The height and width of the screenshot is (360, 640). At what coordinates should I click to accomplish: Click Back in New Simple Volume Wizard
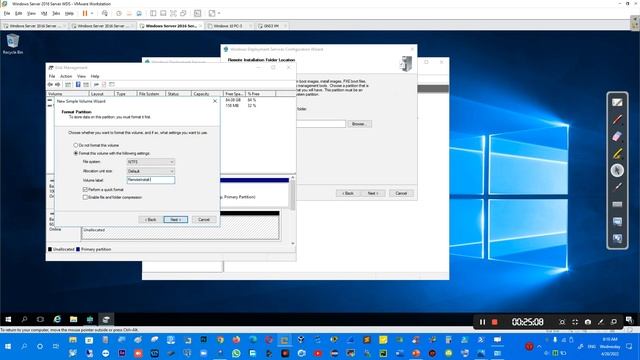point(151,220)
